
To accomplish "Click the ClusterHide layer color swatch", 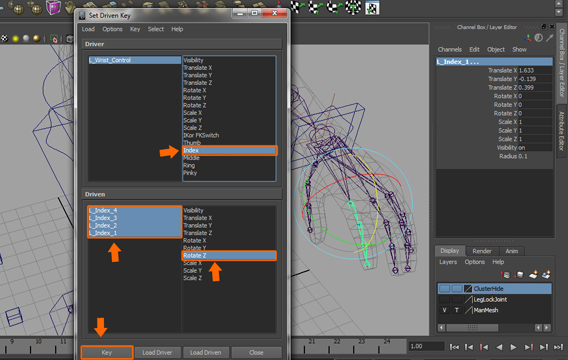I will [x=468, y=289].
